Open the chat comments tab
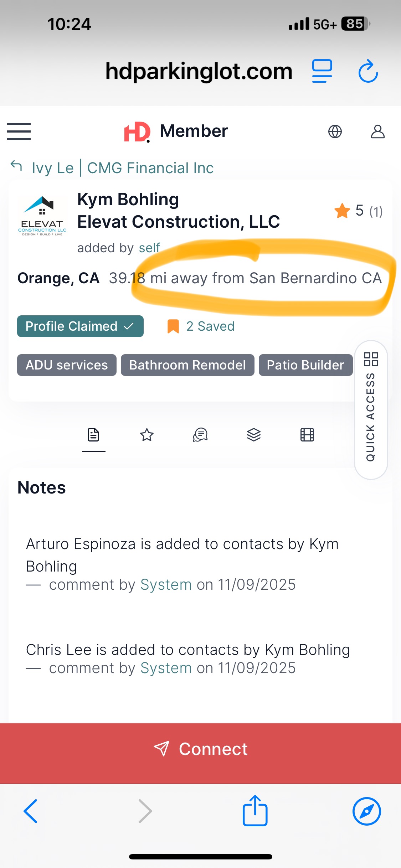This screenshot has height=868, width=401. (x=200, y=435)
